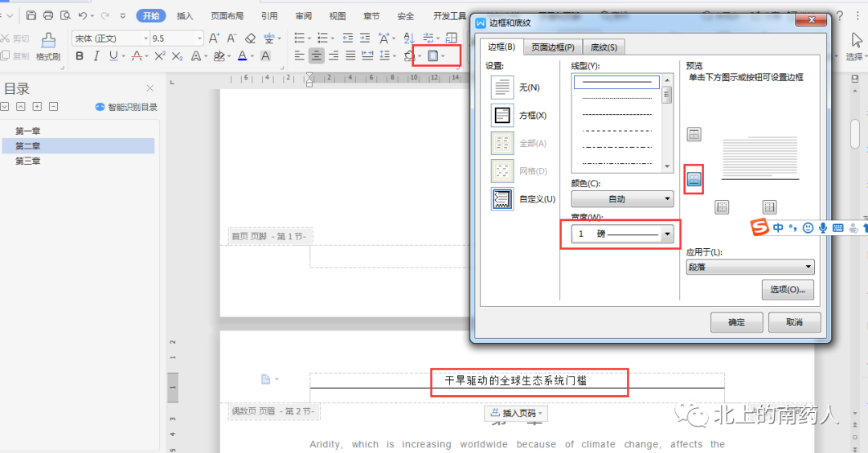
Task: Open the 页面布局 ribbon tab
Action: 227,16
